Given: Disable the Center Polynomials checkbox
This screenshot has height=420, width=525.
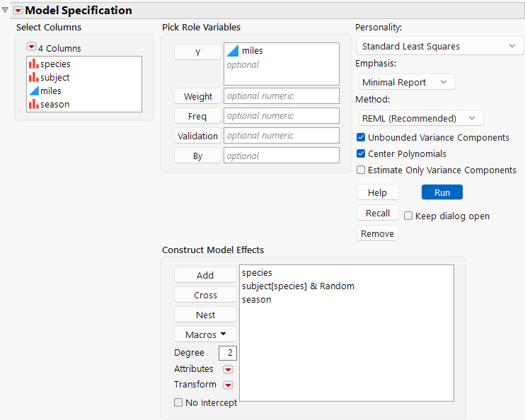Looking at the screenshot, I should pos(362,154).
